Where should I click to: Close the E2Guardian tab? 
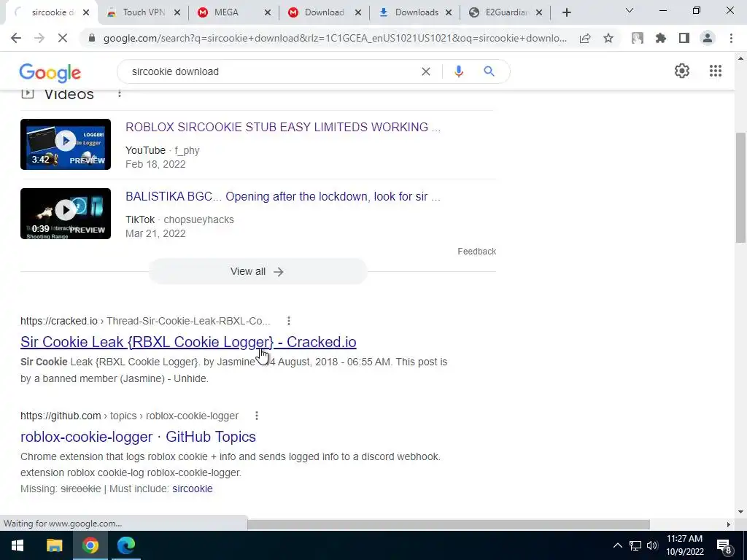(x=539, y=13)
